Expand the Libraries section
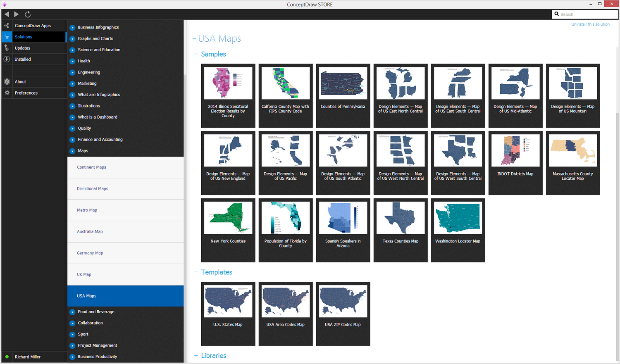This screenshot has width=620, height=364. (x=196, y=356)
